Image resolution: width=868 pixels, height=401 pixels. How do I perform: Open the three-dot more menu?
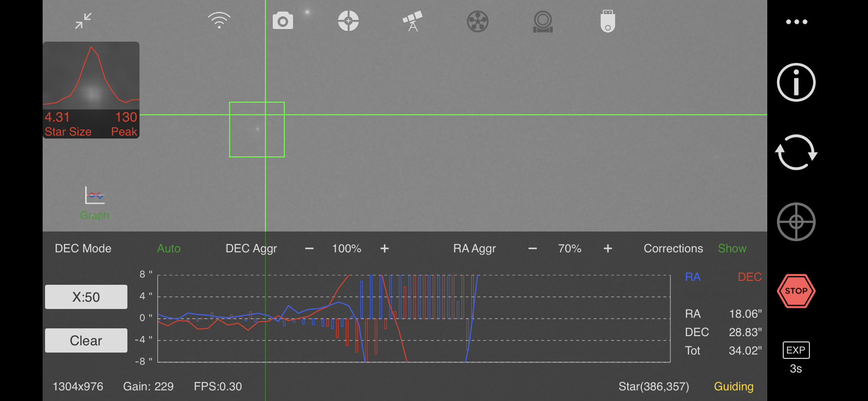(796, 22)
